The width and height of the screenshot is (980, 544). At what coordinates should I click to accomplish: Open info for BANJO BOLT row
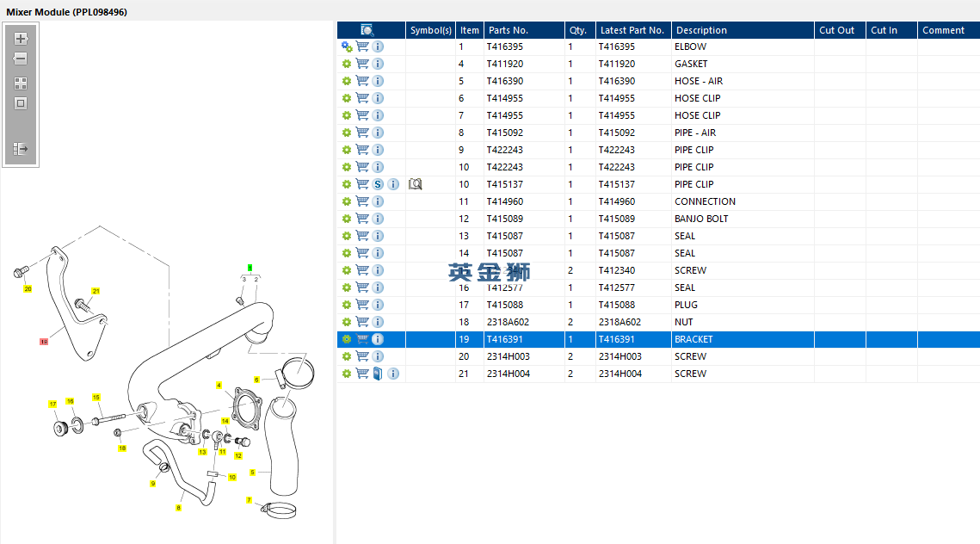click(378, 219)
